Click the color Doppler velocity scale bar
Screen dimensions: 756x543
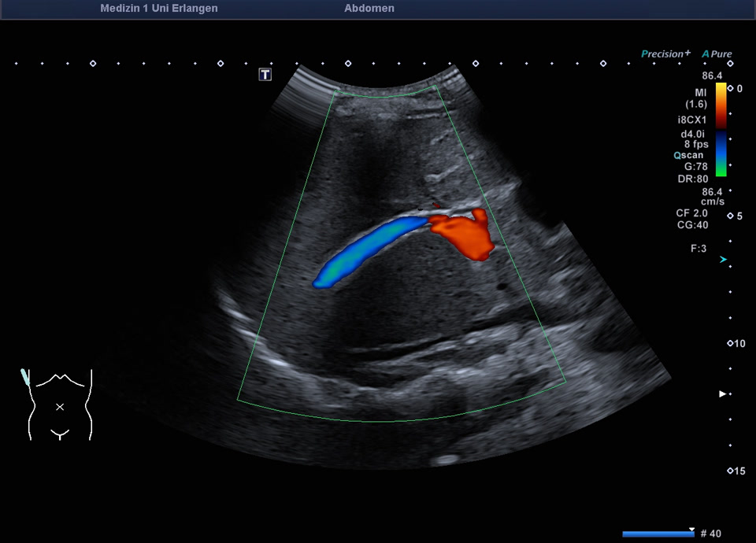click(721, 129)
